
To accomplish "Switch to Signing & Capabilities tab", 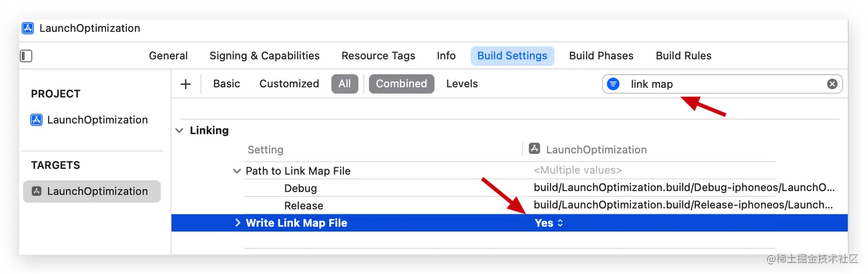I will click(264, 56).
